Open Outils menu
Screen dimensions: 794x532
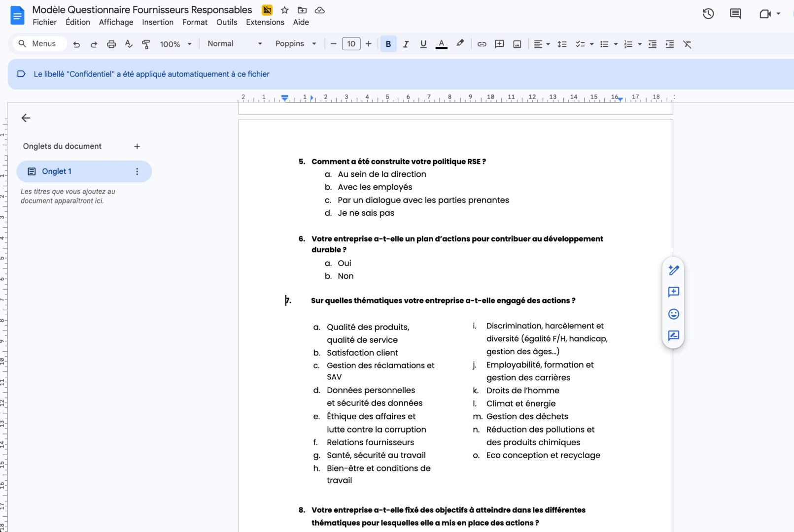227,22
